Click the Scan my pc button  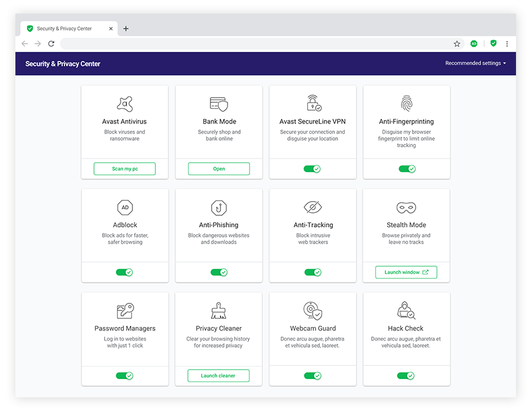[125, 169]
